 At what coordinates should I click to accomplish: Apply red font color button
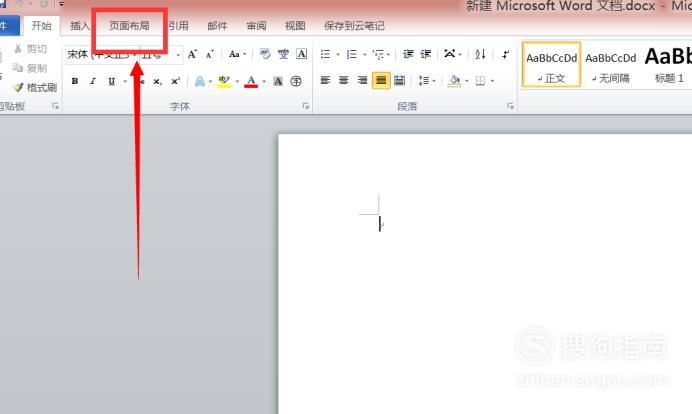coord(251,81)
